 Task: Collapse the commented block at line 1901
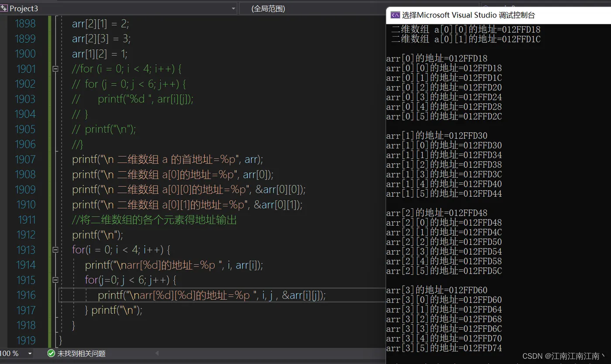pos(55,69)
